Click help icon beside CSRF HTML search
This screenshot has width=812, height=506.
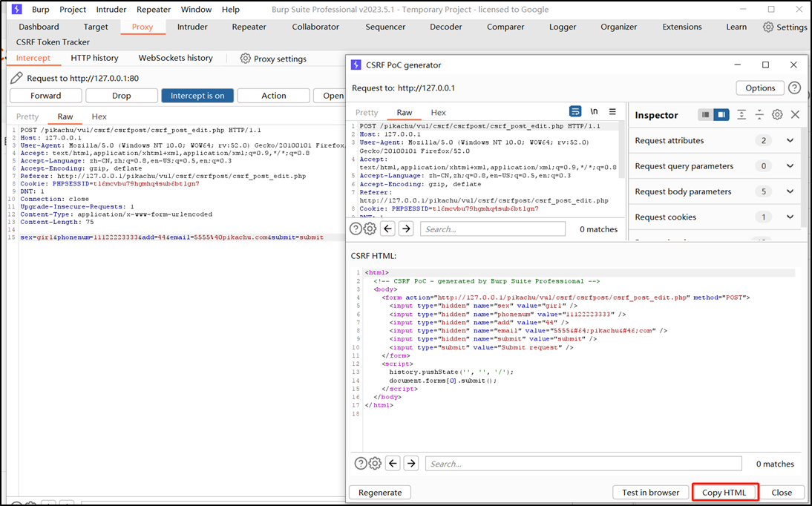coord(361,464)
